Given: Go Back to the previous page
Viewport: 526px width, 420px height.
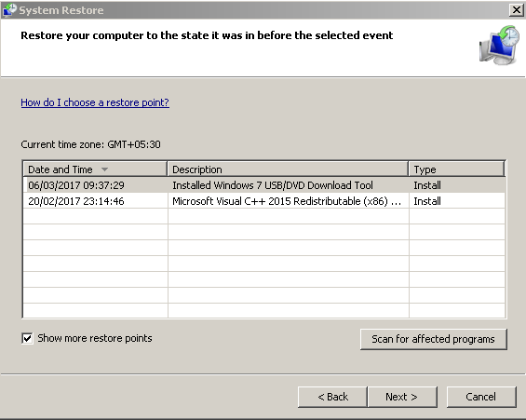Looking at the screenshot, I should [332, 397].
